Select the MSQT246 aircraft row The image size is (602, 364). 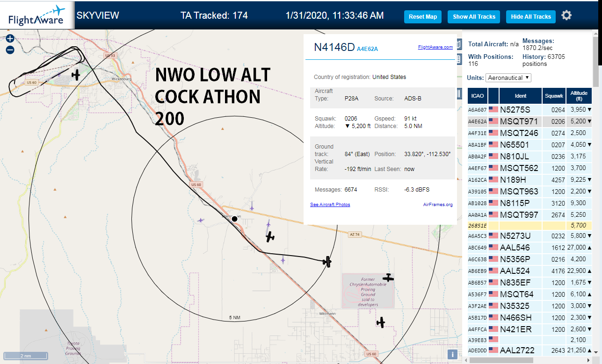530,133
